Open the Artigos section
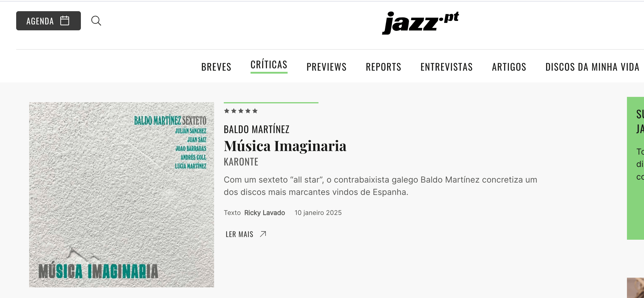 509,67
